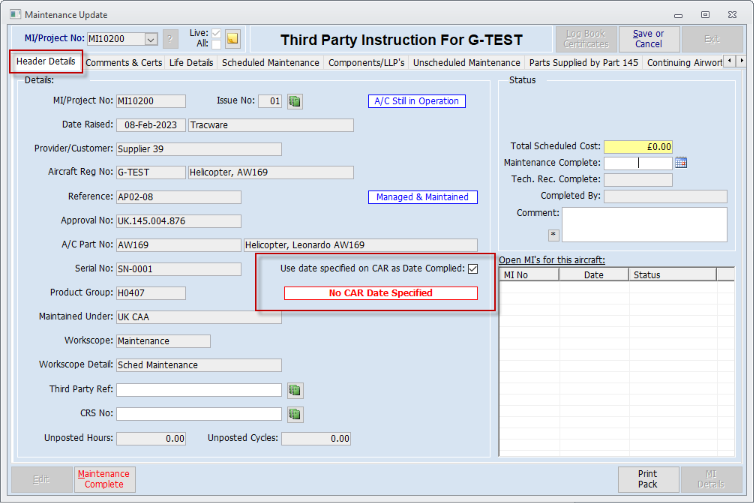Expand the MI/Project No dropdown
Screen dimensions: 754x503
pos(151,39)
